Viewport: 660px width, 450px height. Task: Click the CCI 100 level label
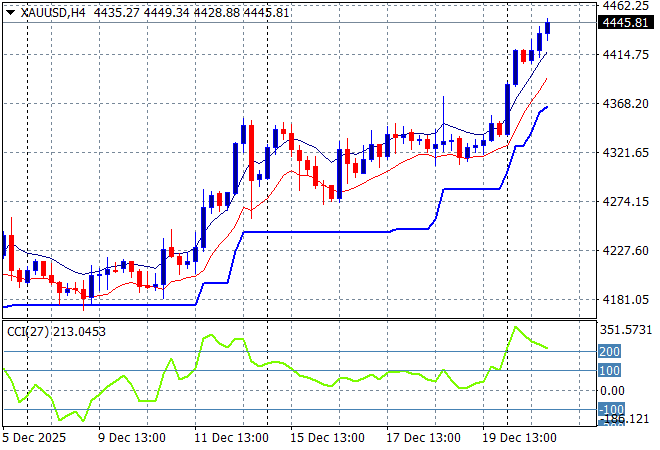tap(610, 371)
